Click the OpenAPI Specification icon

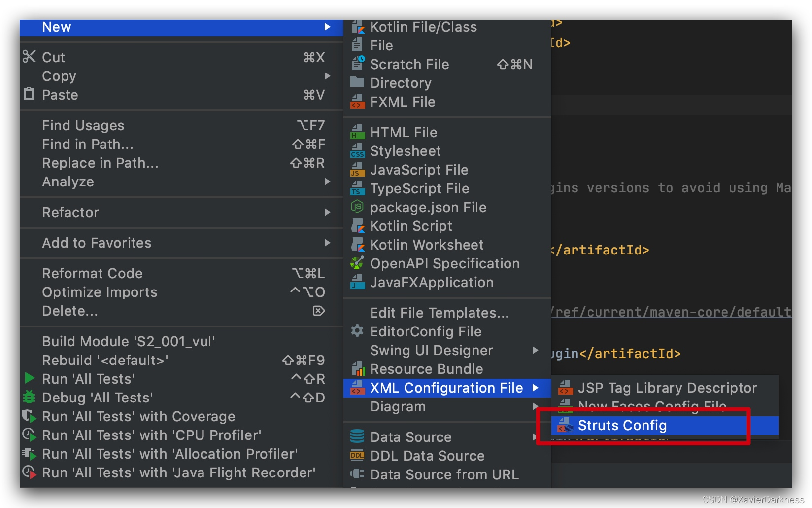357,263
